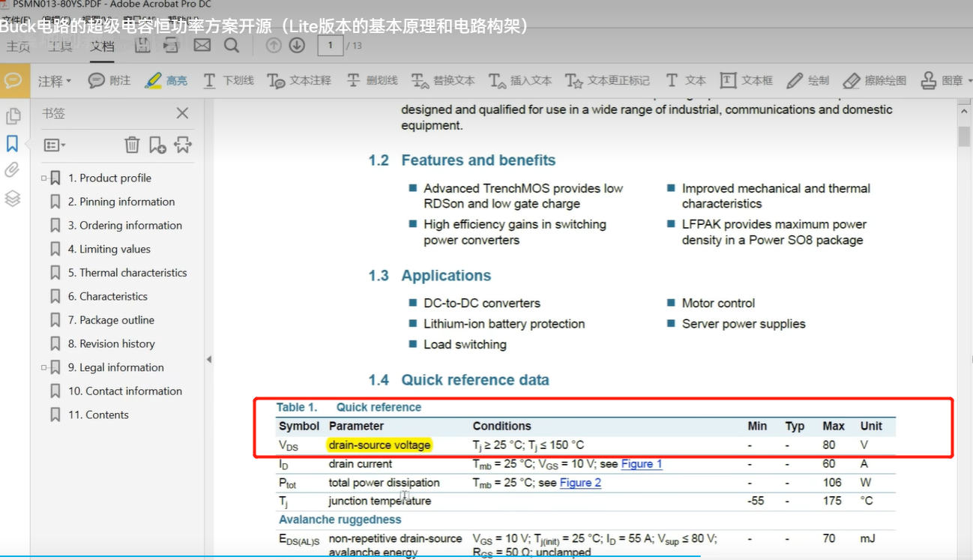Jump to 5. Thermal characteristics bookmark
This screenshot has height=560, width=973.
pos(127,272)
